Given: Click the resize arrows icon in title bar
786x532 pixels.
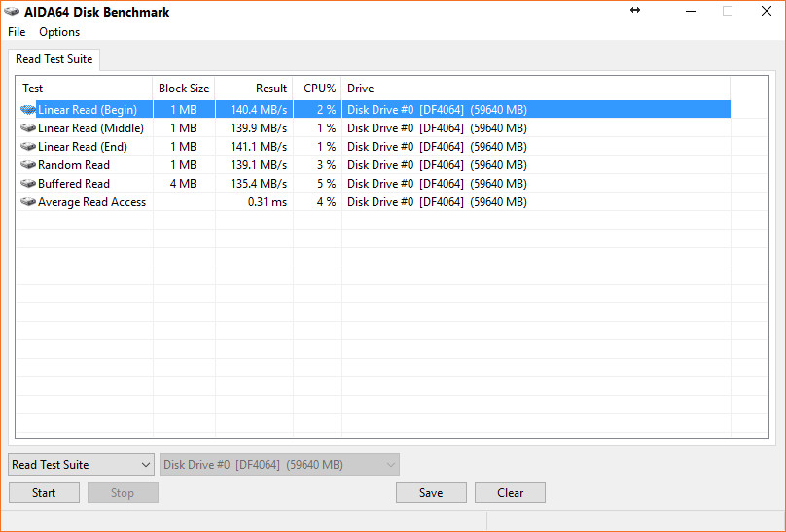Looking at the screenshot, I should pos(635,10).
